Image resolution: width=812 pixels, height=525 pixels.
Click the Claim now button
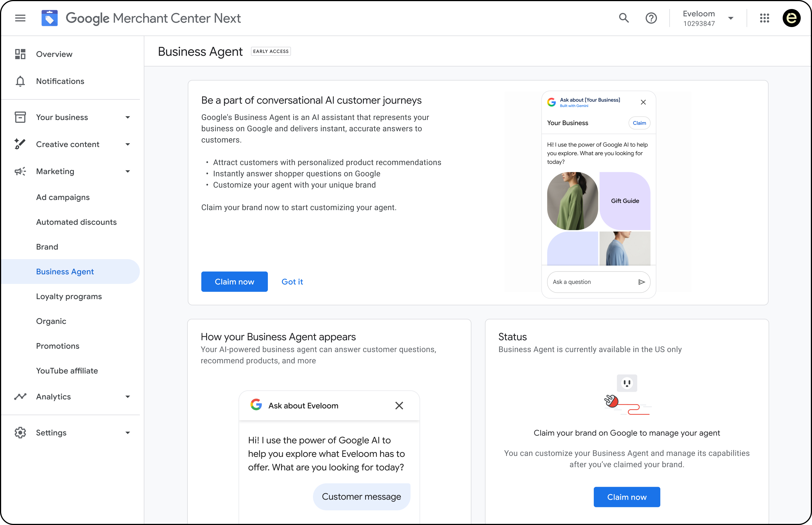[x=234, y=282]
